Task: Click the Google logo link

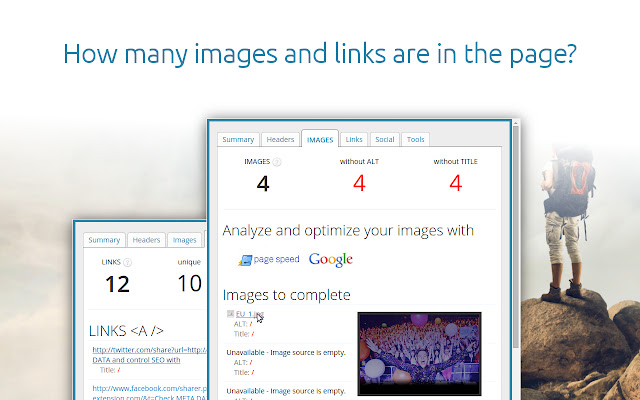Action: click(331, 260)
